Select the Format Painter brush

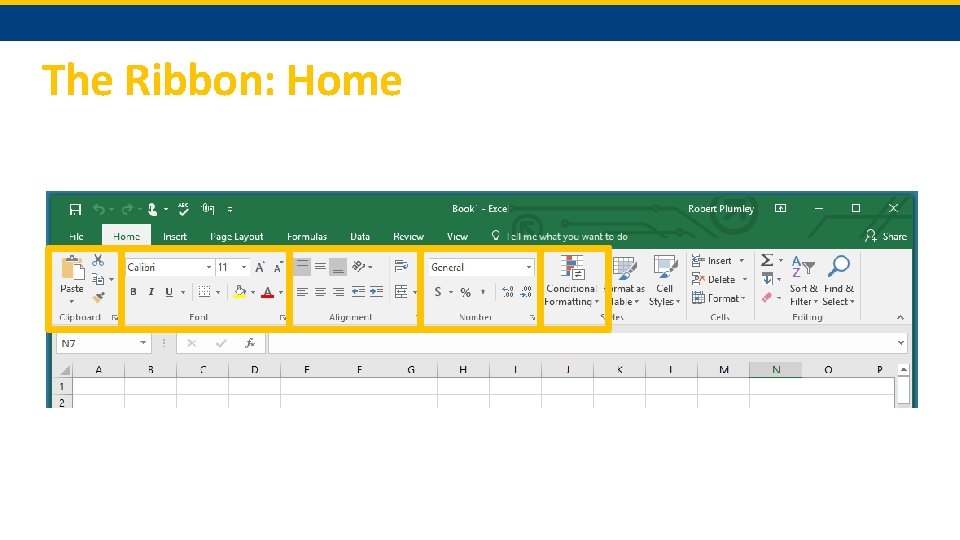[99, 298]
